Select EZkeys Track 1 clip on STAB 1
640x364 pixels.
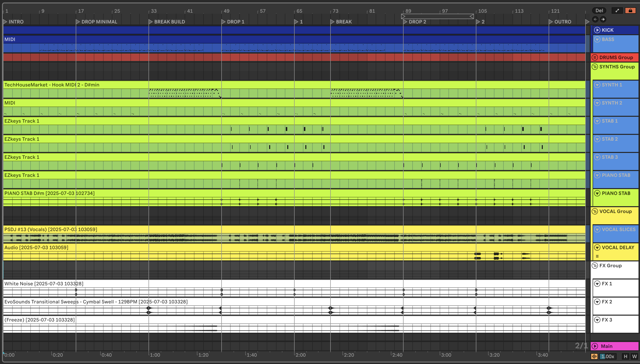tap(294, 121)
